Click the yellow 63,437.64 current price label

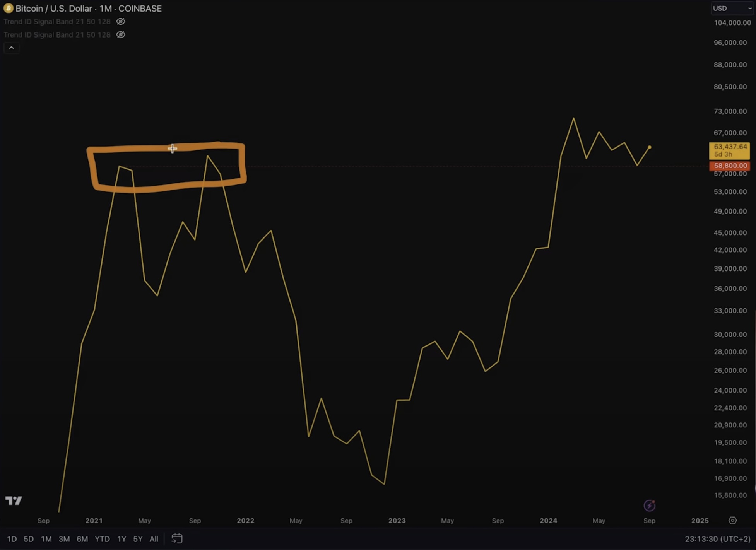coord(729,150)
